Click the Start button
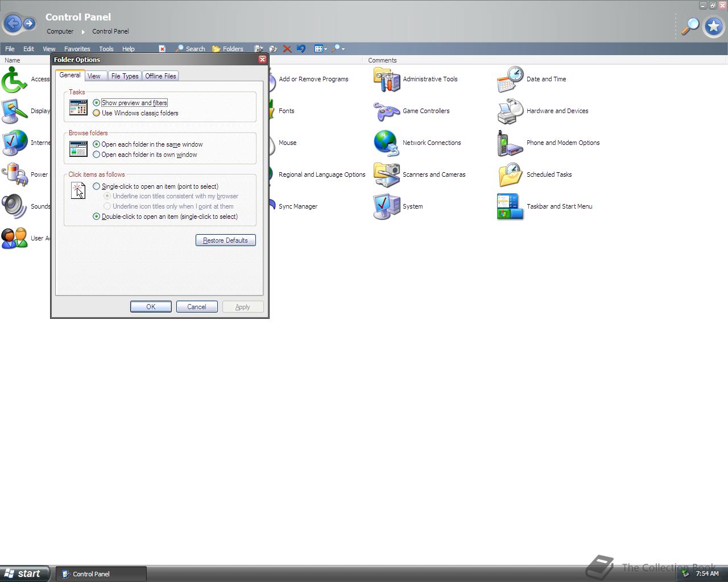 tap(24, 573)
